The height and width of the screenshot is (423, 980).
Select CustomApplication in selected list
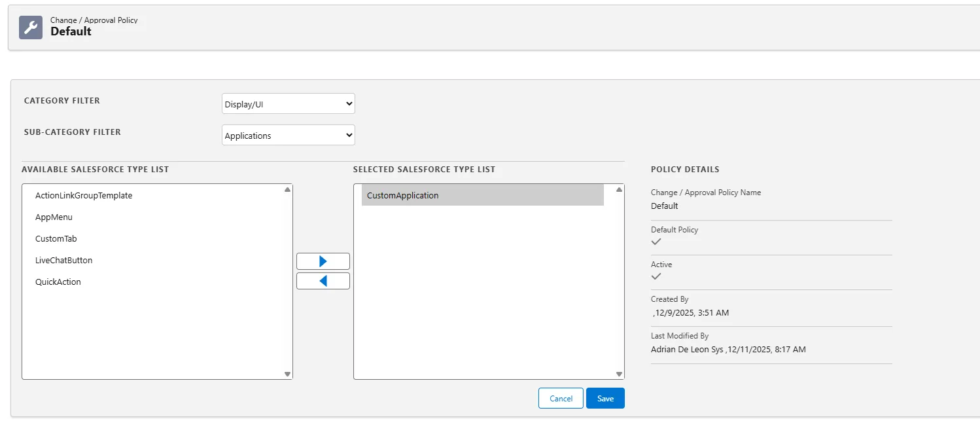pos(403,196)
